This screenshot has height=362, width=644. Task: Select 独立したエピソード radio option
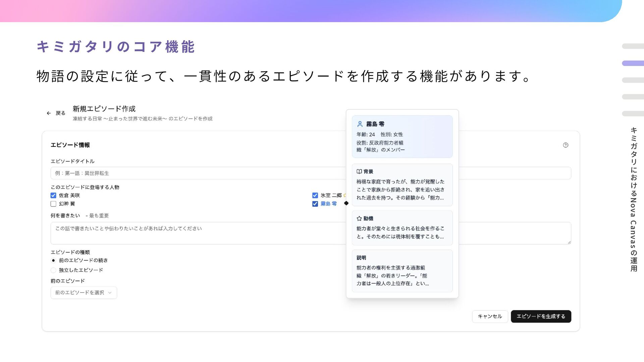[x=53, y=270]
